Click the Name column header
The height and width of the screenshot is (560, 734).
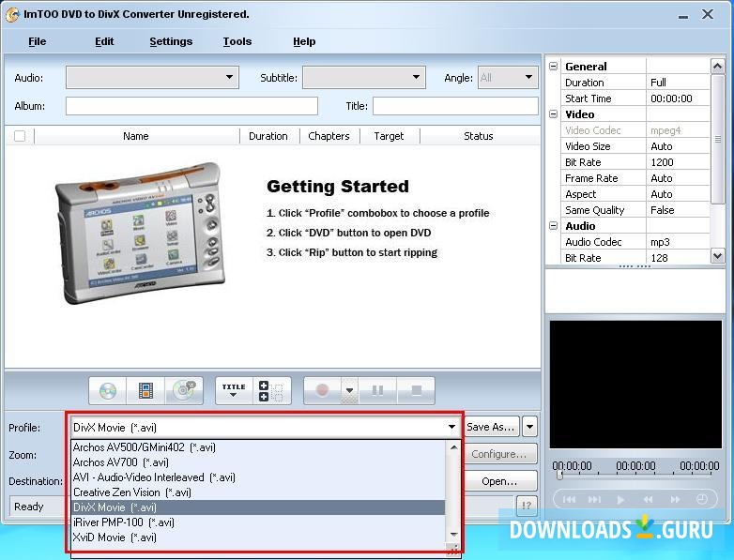(136, 136)
